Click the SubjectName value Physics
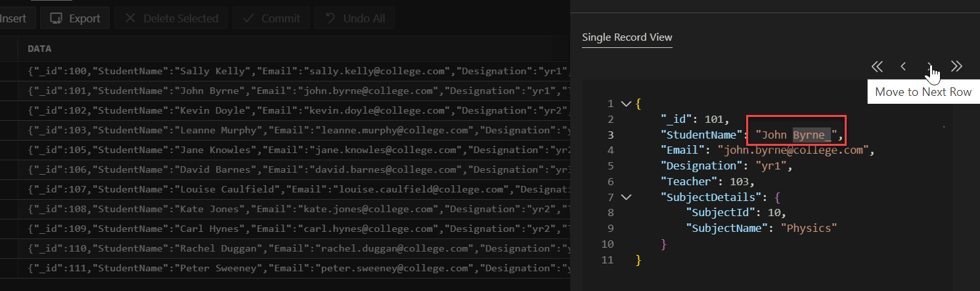Viewport: 980px width, 291px height. click(x=809, y=228)
